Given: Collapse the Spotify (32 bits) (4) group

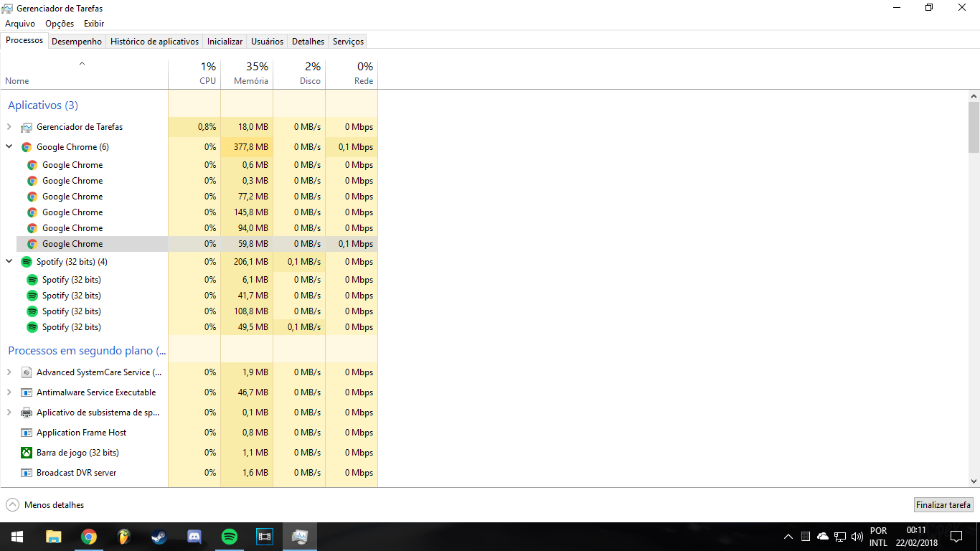Looking at the screenshot, I should (x=9, y=262).
